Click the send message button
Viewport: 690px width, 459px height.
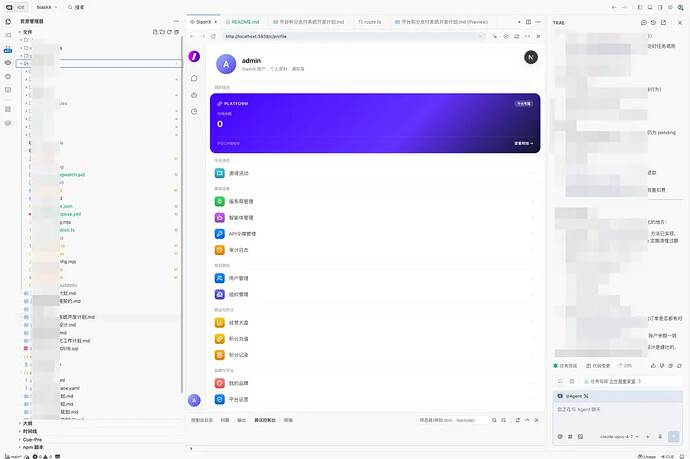point(674,436)
